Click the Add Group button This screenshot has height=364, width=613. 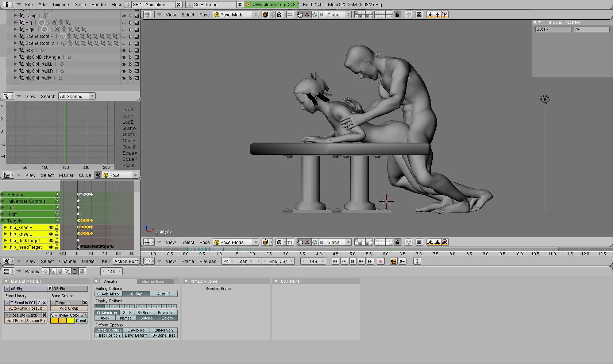(69, 308)
